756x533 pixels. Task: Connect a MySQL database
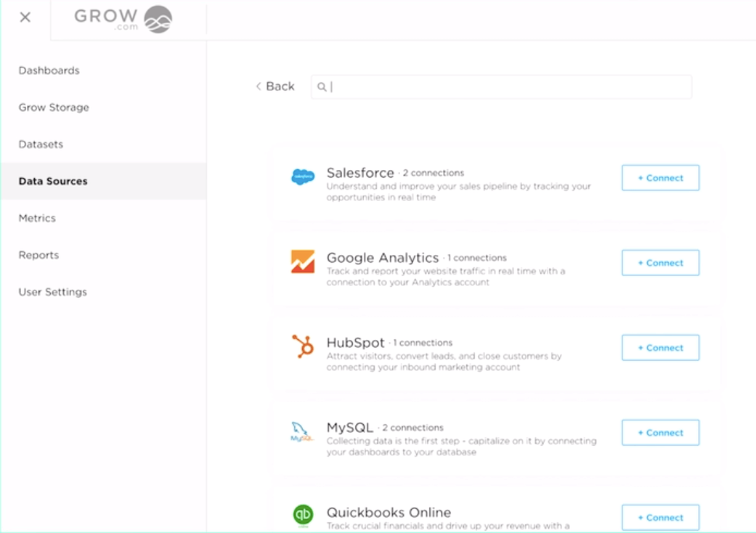659,432
